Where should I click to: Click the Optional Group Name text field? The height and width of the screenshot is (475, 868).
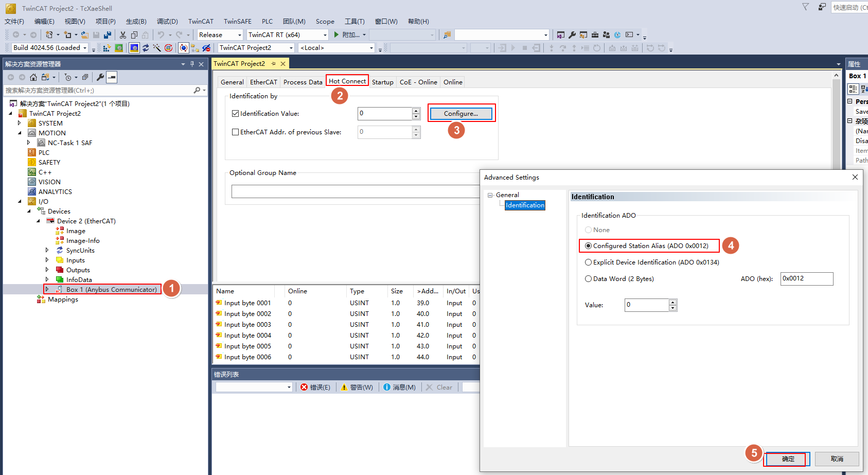[356, 191]
